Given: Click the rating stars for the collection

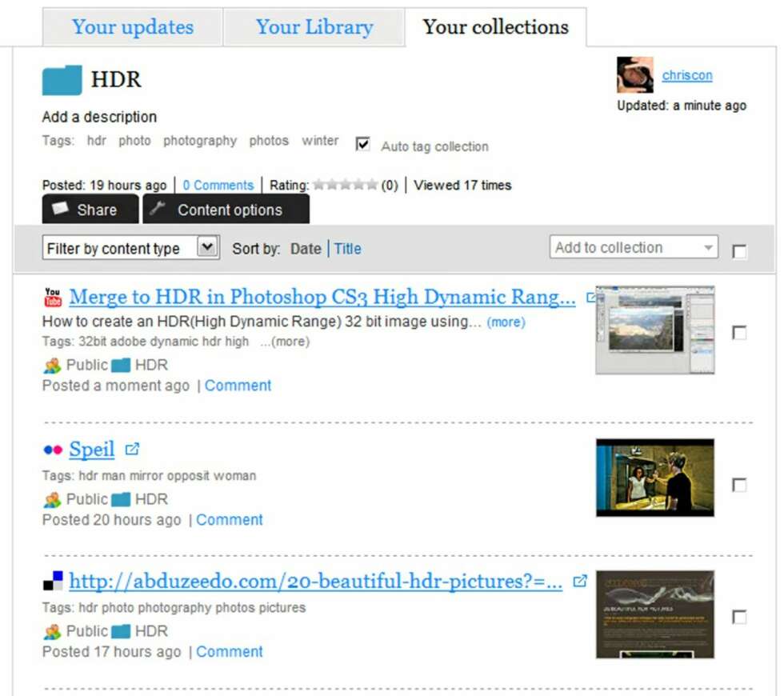Looking at the screenshot, I should point(345,185).
